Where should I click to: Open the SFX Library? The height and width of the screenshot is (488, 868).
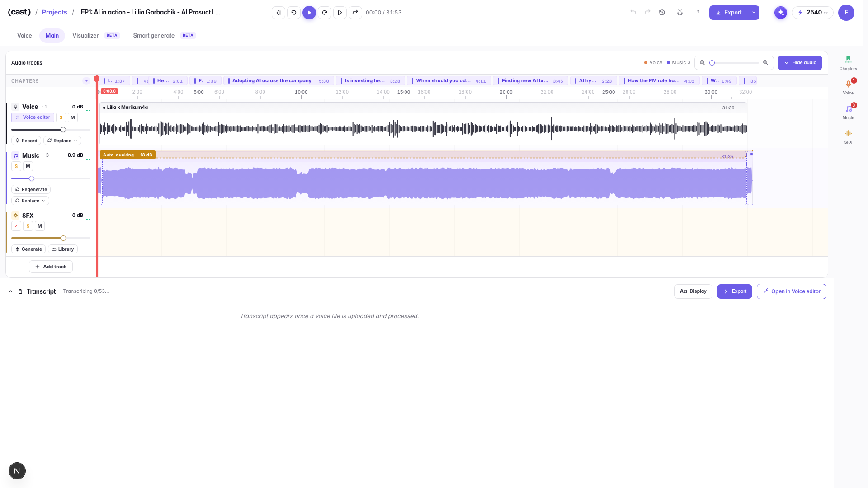[63, 249]
